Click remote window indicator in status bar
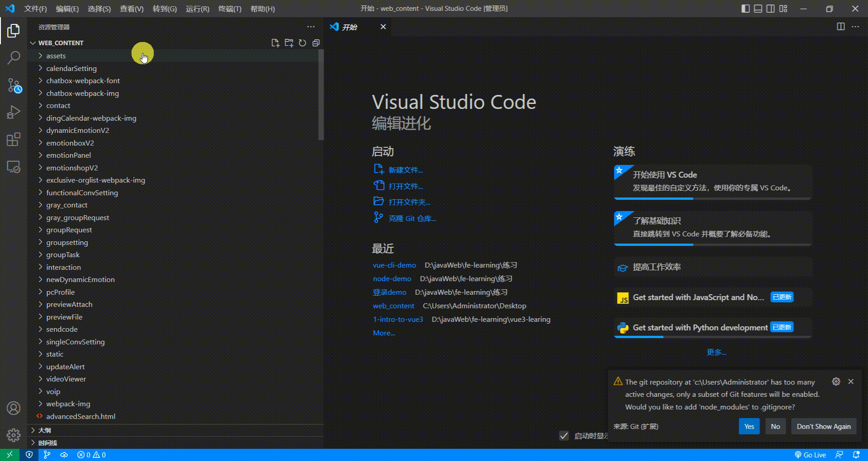 [x=9, y=455]
